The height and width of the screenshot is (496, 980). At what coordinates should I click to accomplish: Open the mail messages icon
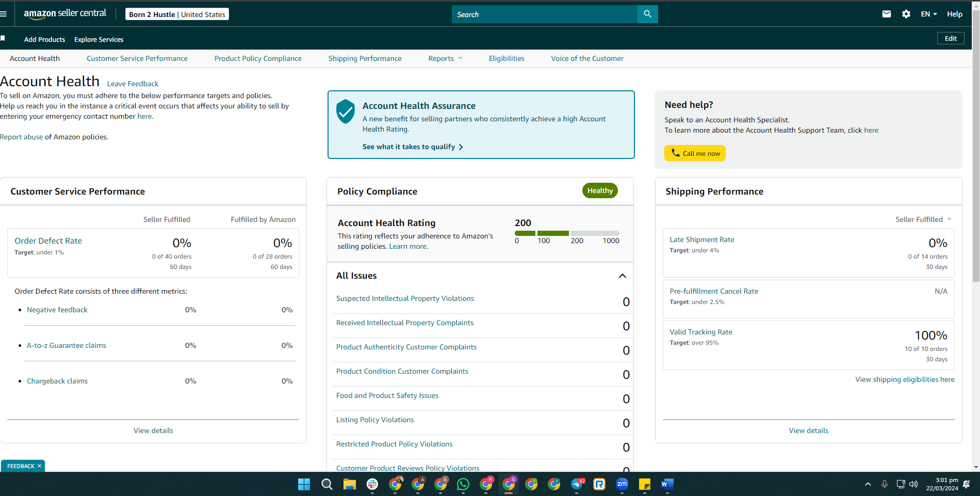pos(886,14)
